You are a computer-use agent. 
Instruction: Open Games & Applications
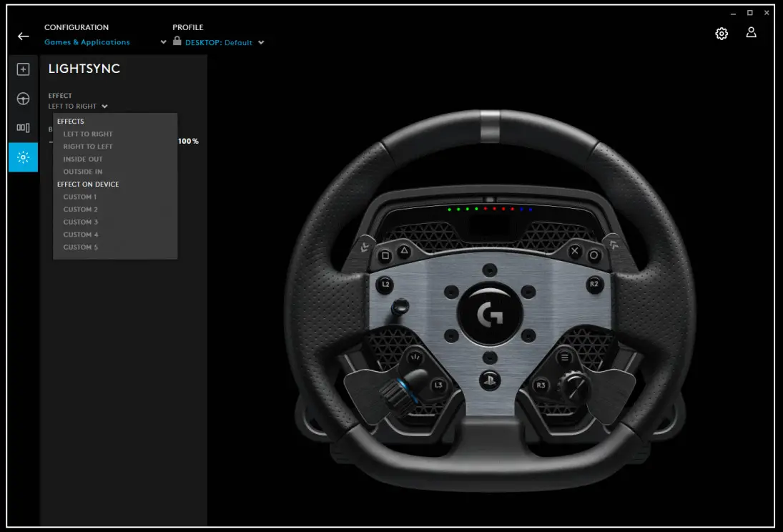pyautogui.click(x=87, y=42)
